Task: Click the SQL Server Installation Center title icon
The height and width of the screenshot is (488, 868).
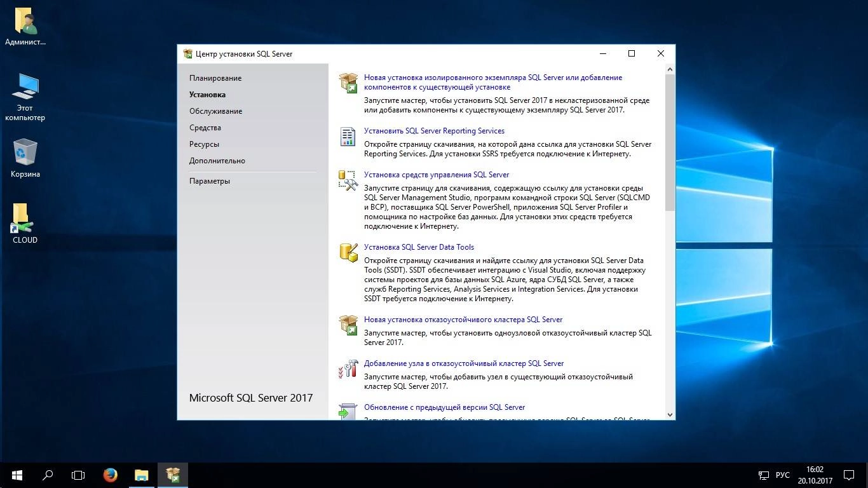Action: (187, 54)
